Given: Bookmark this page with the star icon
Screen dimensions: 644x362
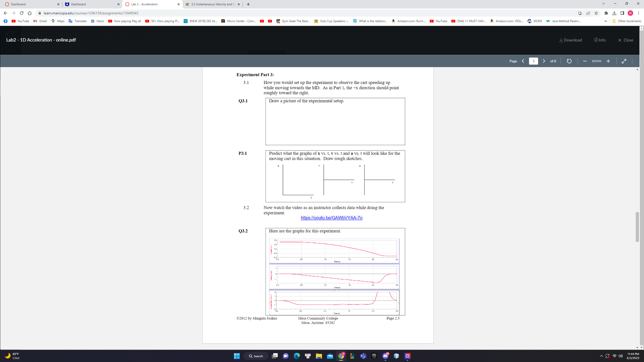Looking at the screenshot, I should [596, 13].
